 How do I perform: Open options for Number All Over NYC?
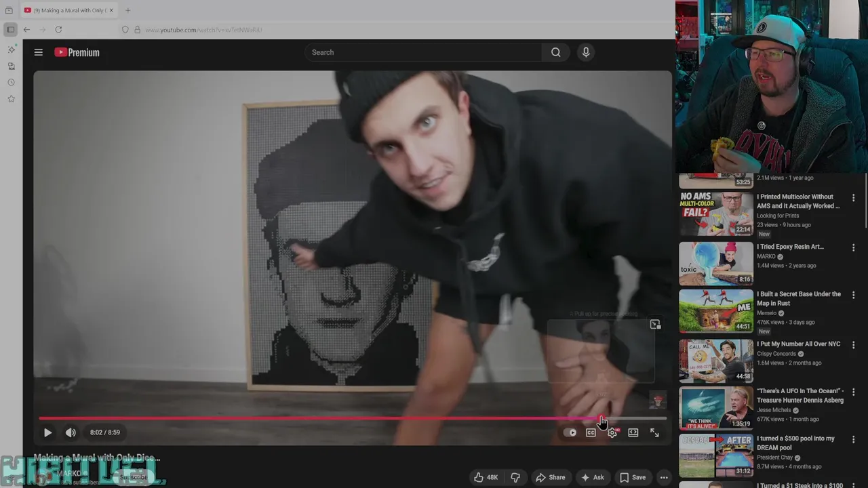click(x=853, y=345)
